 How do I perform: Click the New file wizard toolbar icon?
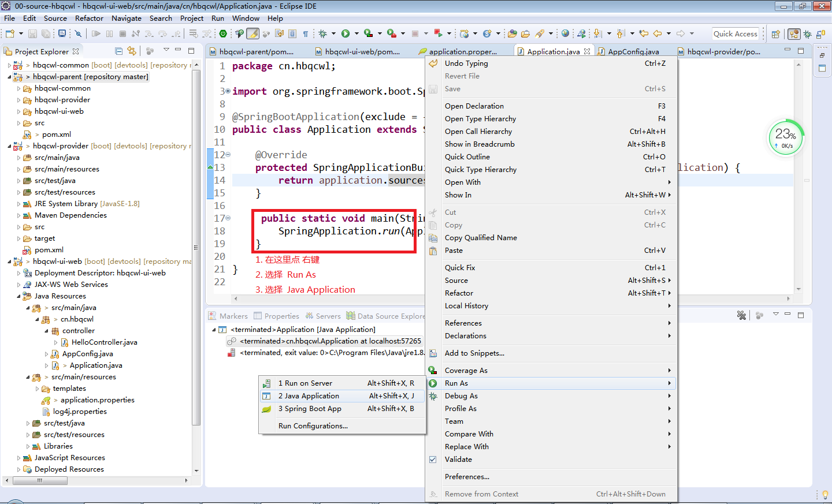coord(10,33)
